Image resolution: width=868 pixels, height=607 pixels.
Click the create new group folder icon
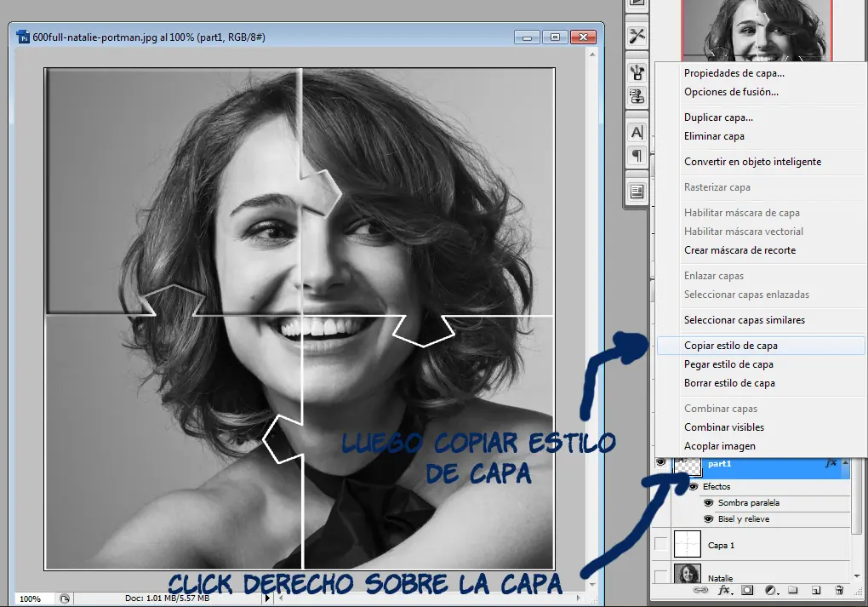pyautogui.click(x=792, y=590)
